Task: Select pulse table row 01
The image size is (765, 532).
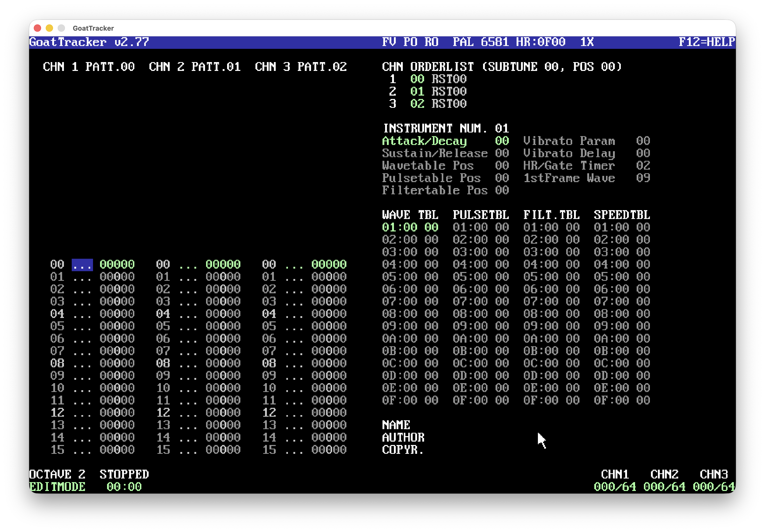Action: click(481, 227)
